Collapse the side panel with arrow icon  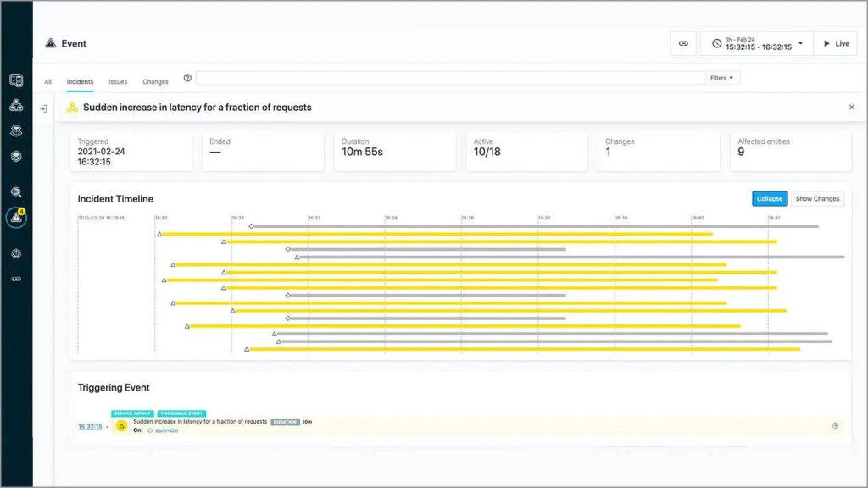click(43, 108)
